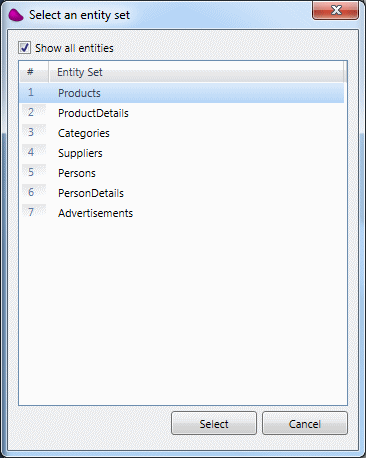This screenshot has height=458, width=366.
Task: Choose PersonDetails from the list
Action: tap(182, 193)
